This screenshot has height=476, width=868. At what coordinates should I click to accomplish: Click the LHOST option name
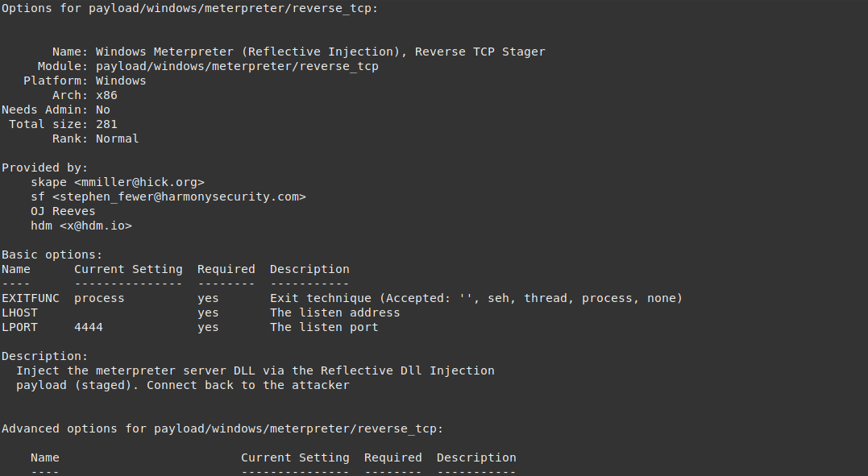coord(19,313)
